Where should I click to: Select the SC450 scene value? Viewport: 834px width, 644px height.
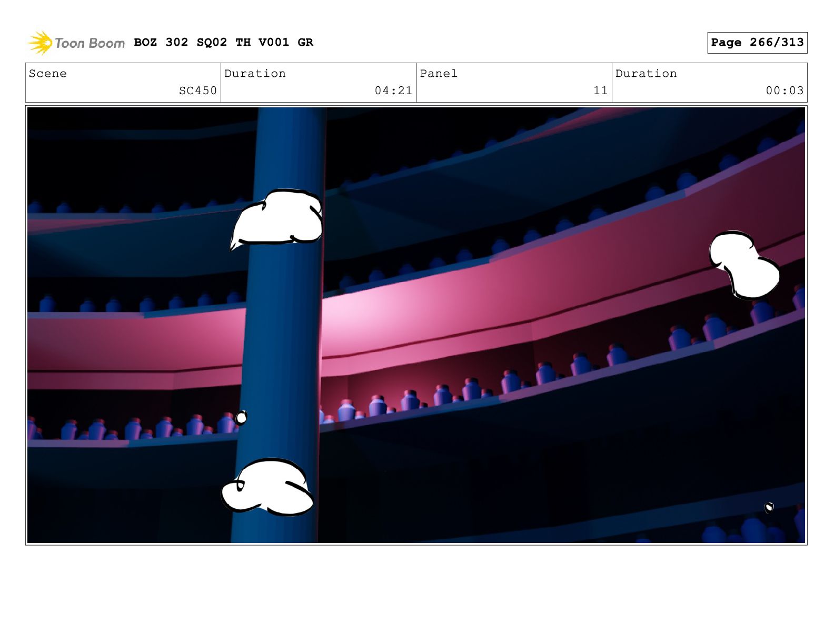tap(197, 90)
